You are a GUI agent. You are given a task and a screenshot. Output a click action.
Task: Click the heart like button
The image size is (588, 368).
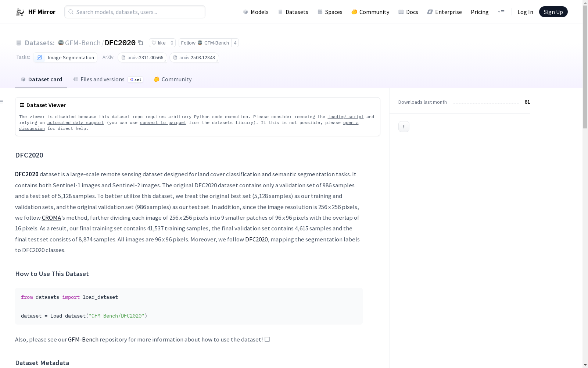click(158, 43)
